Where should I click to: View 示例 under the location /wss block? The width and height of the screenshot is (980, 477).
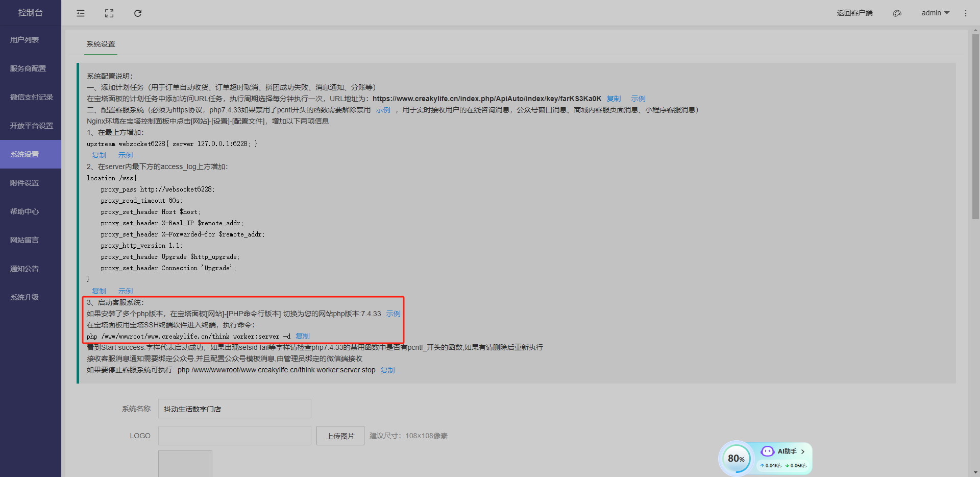coord(126,291)
